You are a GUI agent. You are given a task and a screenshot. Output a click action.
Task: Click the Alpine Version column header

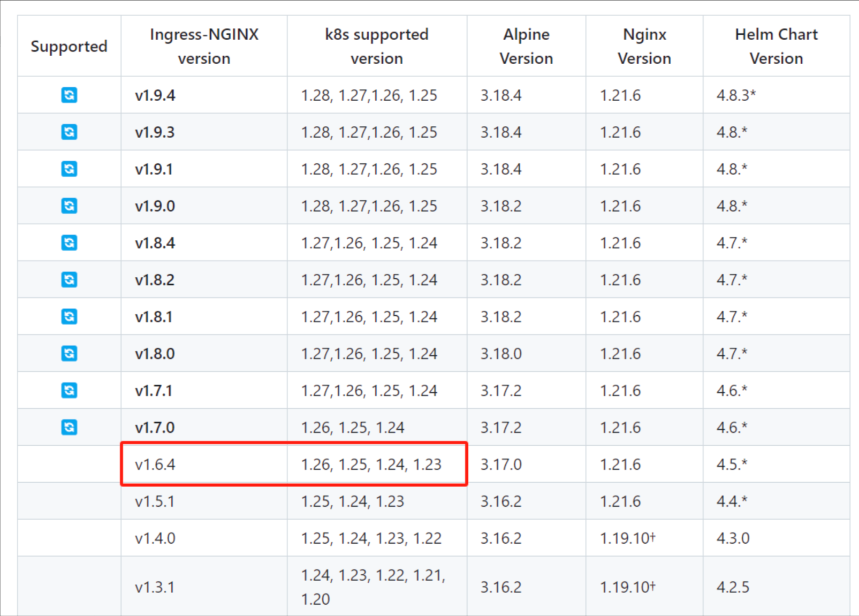(526, 47)
